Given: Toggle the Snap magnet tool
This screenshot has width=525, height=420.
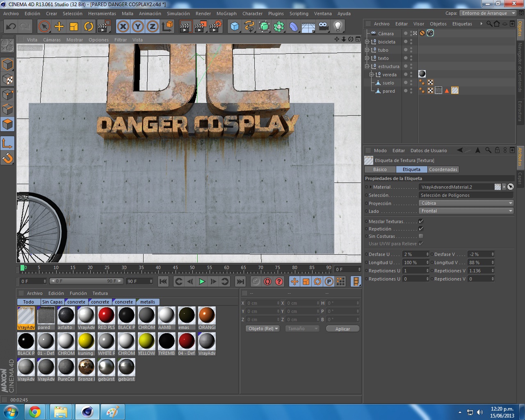Looking at the screenshot, I should [8, 158].
